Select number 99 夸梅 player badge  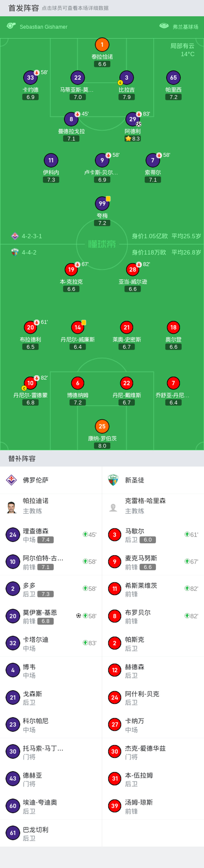(x=102, y=203)
